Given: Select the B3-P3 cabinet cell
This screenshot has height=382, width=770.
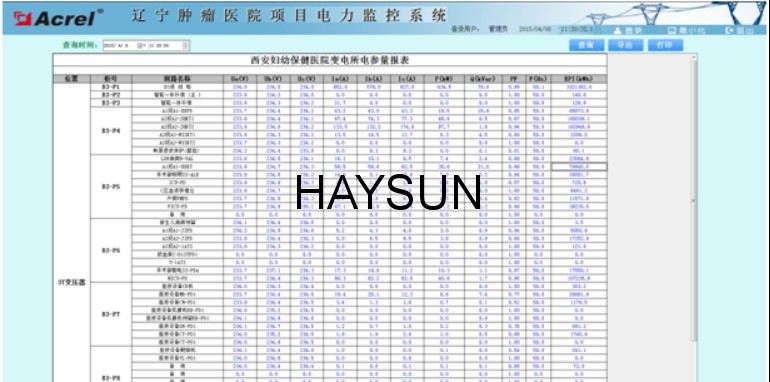Looking at the screenshot, I should [111, 103].
